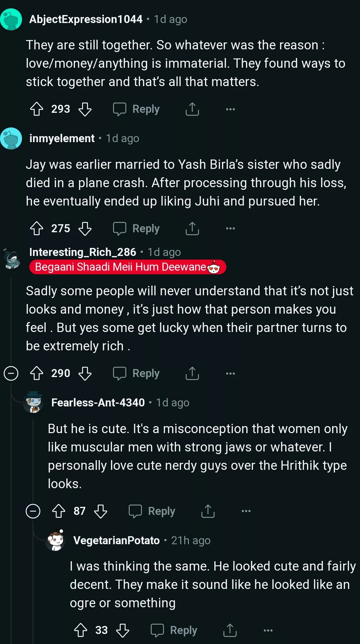Viewport: 360px width, 644px height.
Task: Collapse Fearless-Ant-4340's comment thread
Action: click(x=33, y=511)
